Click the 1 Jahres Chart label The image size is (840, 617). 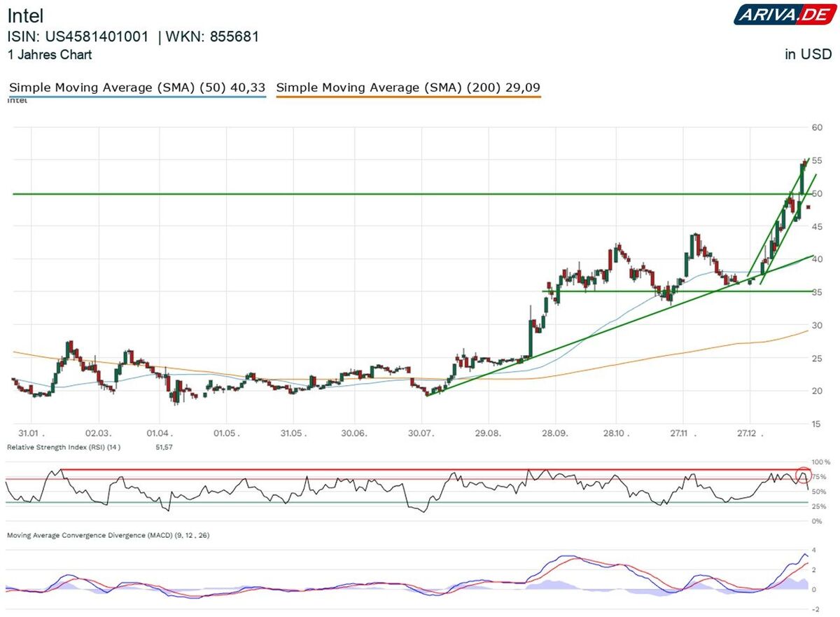(50, 55)
